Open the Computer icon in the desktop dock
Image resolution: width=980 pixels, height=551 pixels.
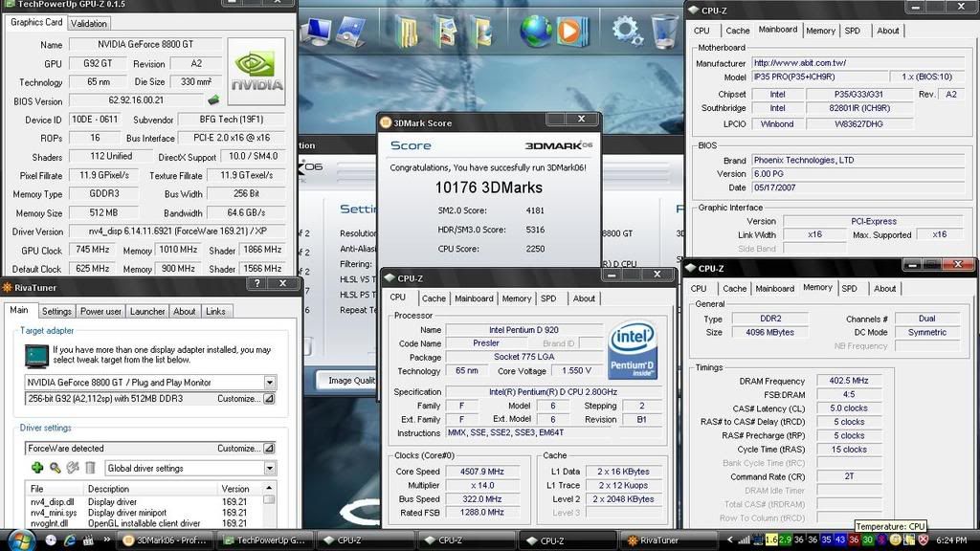[x=316, y=31]
